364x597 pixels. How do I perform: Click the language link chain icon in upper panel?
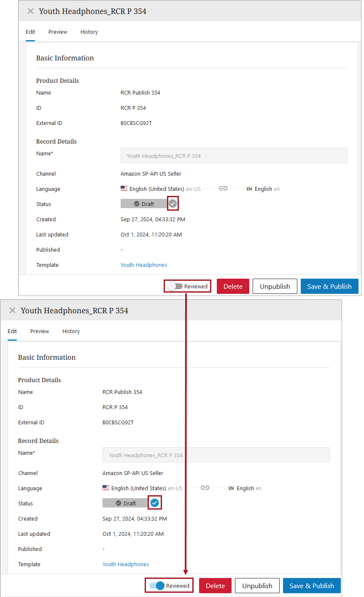tap(223, 189)
